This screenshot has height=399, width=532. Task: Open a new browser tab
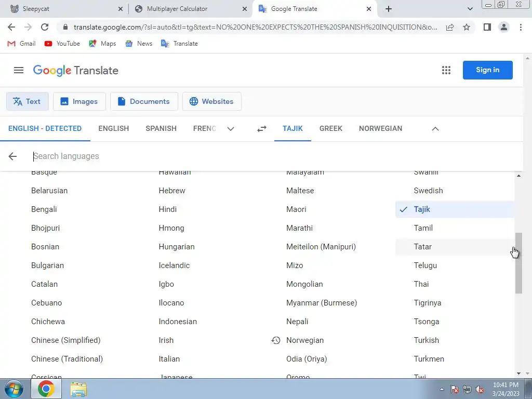pyautogui.click(x=389, y=9)
